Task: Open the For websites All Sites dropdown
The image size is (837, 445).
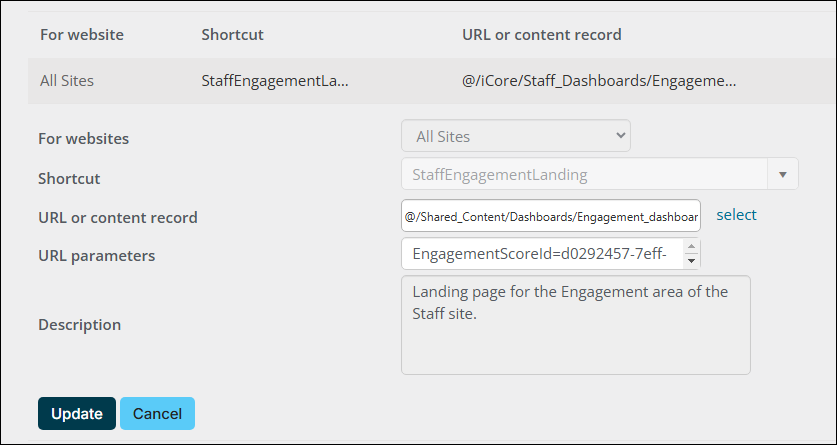Action: coord(516,136)
